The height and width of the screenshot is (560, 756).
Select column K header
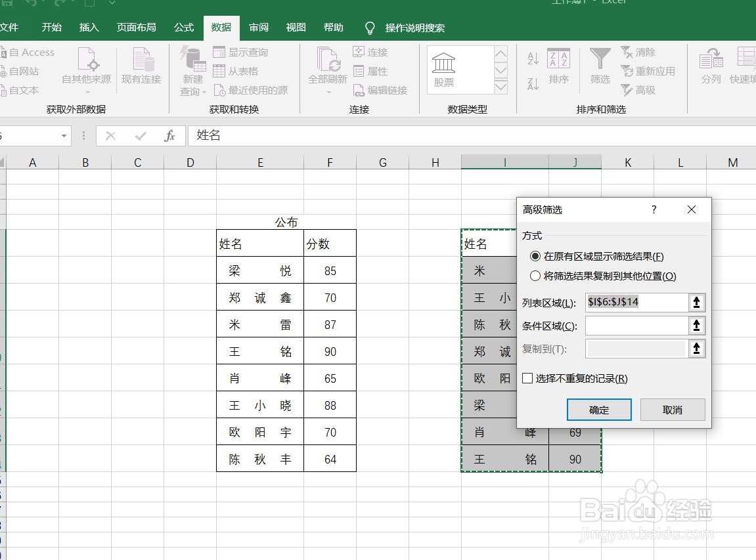tap(628, 162)
